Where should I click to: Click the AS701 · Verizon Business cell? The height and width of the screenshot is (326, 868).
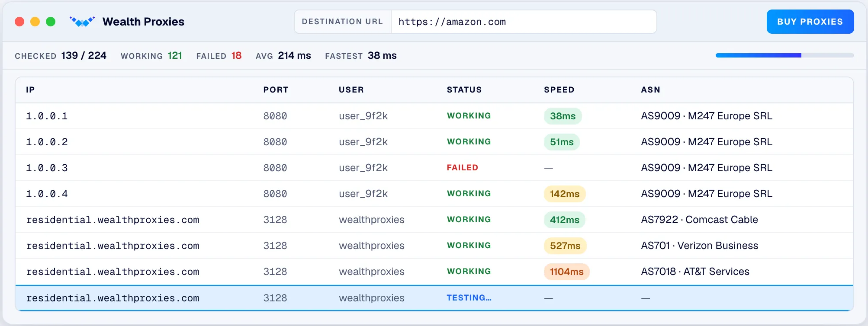point(699,246)
